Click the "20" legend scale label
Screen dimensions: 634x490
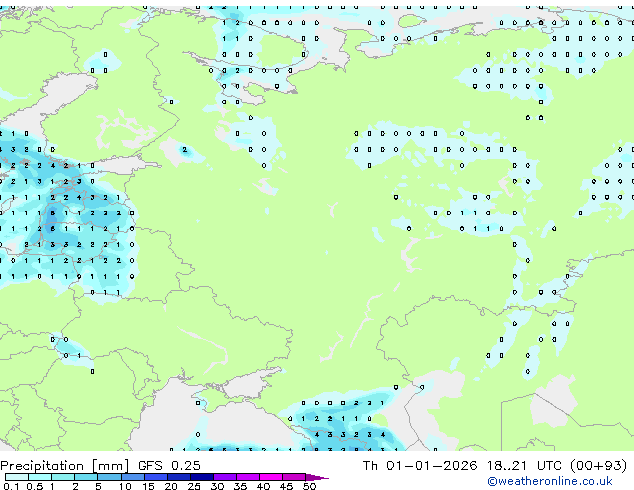pyautogui.click(x=171, y=486)
